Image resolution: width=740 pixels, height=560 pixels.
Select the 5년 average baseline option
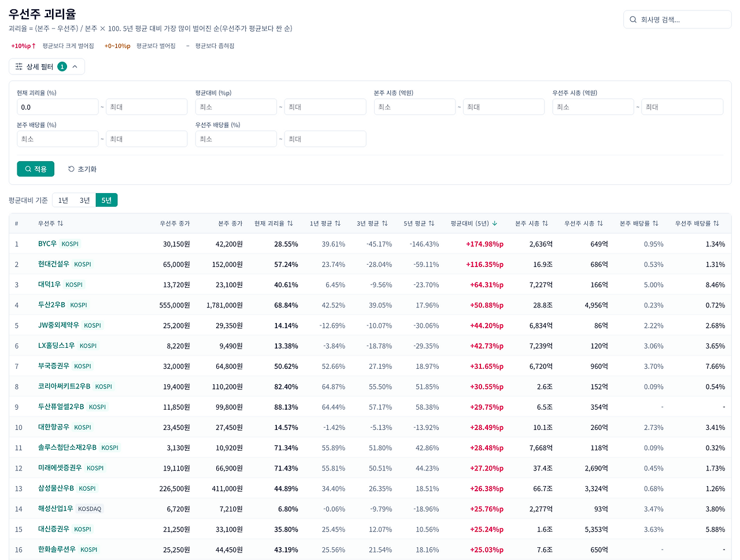pyautogui.click(x=106, y=200)
